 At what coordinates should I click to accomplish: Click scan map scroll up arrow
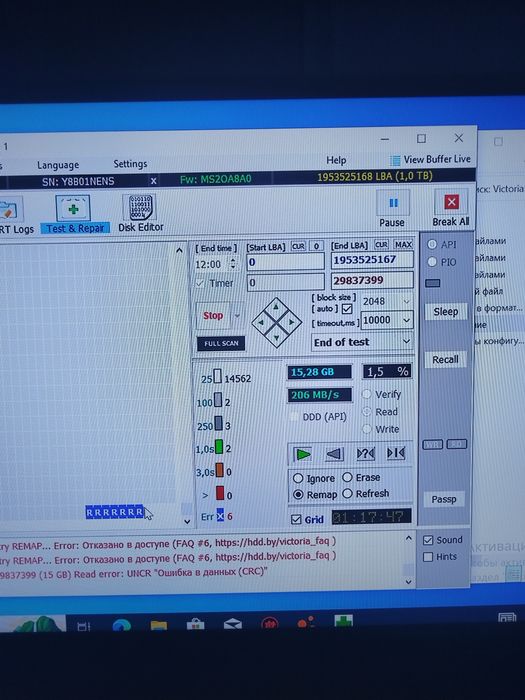click(179, 250)
